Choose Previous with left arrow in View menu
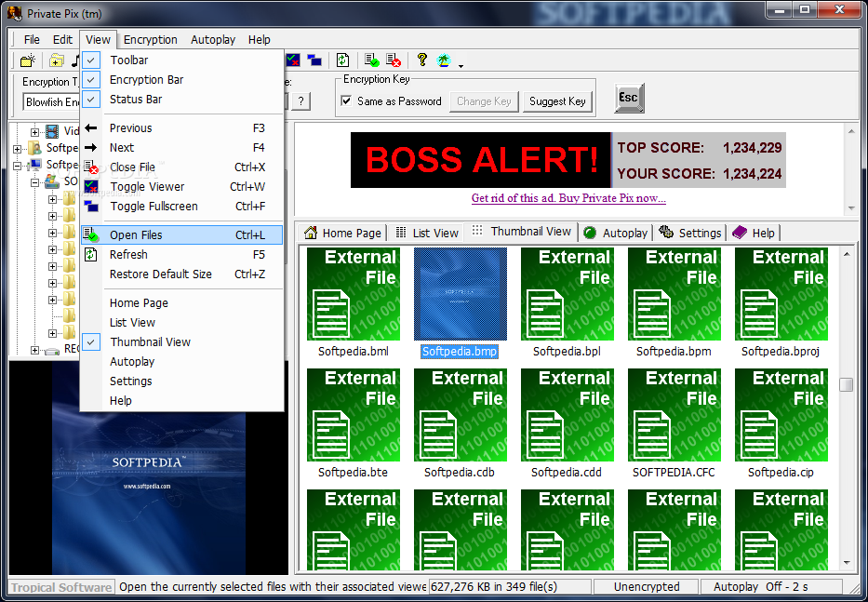 coord(182,127)
